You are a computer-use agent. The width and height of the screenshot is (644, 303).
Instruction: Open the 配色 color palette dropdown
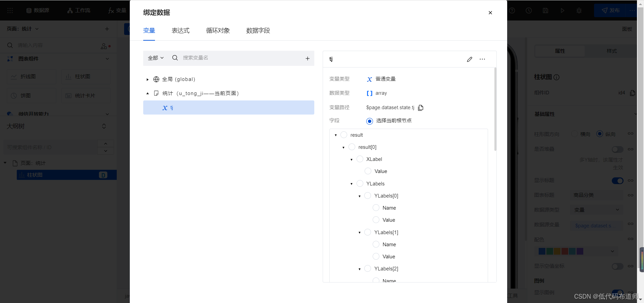tap(576, 251)
